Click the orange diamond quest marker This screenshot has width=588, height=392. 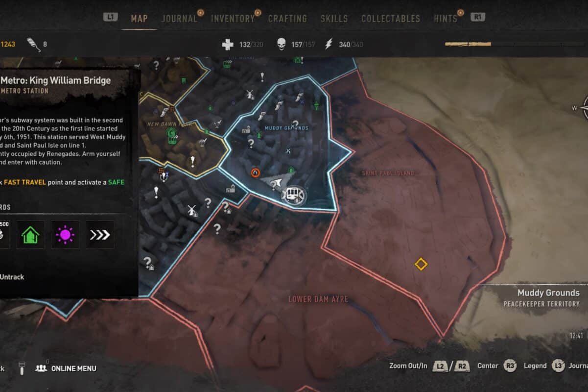point(421,264)
